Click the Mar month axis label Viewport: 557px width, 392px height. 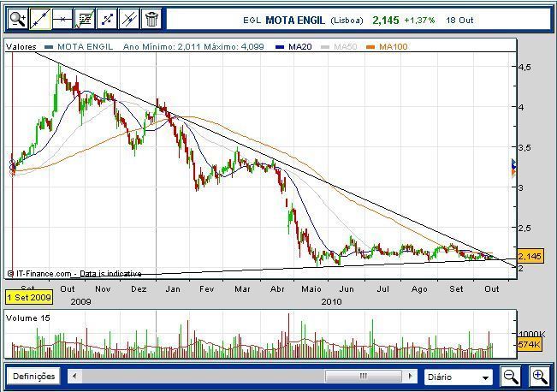click(242, 289)
